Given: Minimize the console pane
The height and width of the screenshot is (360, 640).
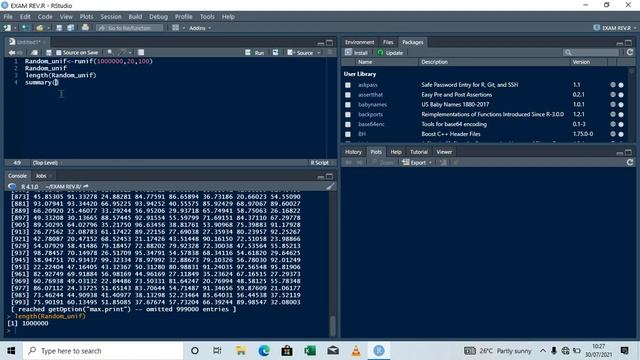Looking at the screenshot, I should (x=321, y=176).
